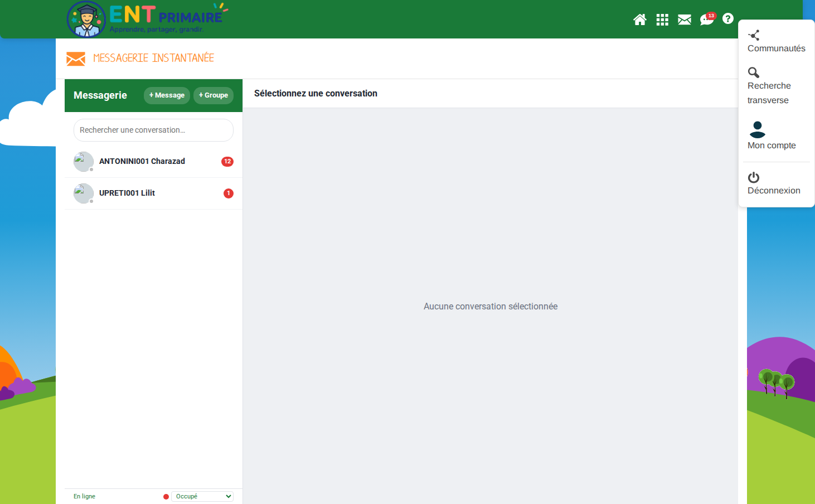
Task: Click the + Message button
Action: click(x=167, y=95)
